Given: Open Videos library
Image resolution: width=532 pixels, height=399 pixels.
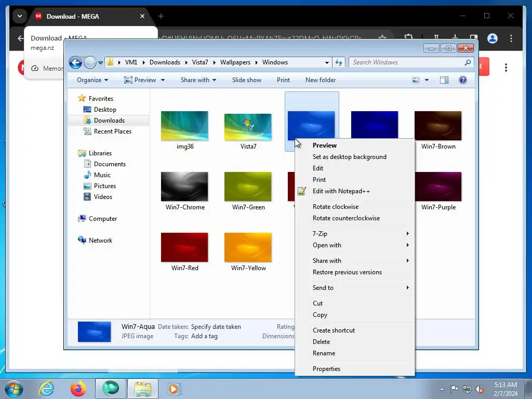Looking at the screenshot, I should [x=103, y=197].
